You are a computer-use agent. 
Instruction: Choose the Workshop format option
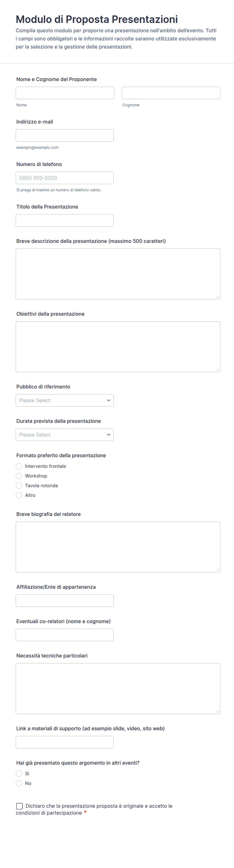click(x=19, y=476)
